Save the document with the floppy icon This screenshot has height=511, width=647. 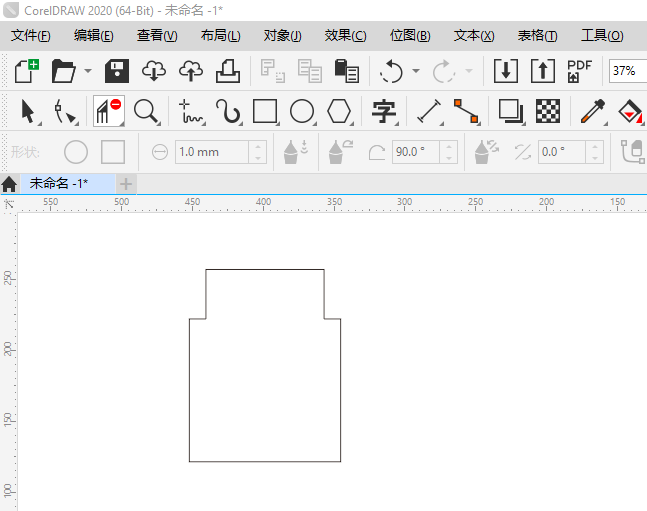click(x=117, y=71)
